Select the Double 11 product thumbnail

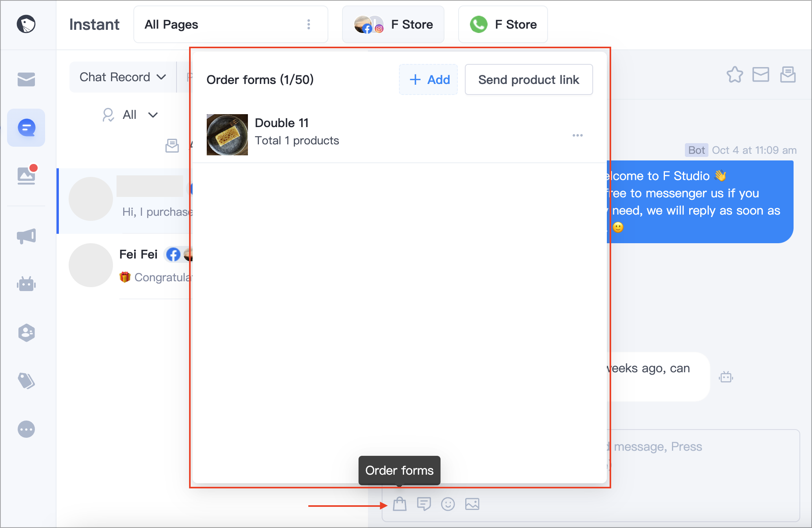[227, 135]
